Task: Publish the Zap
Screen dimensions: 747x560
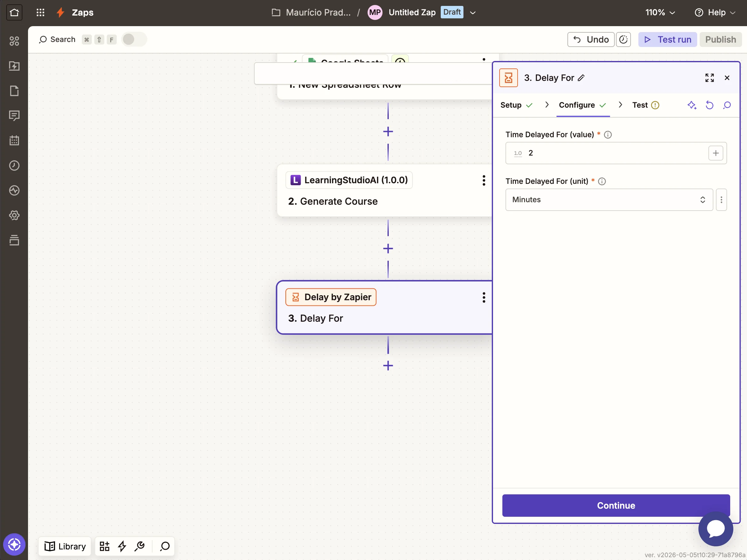Action: [720, 40]
